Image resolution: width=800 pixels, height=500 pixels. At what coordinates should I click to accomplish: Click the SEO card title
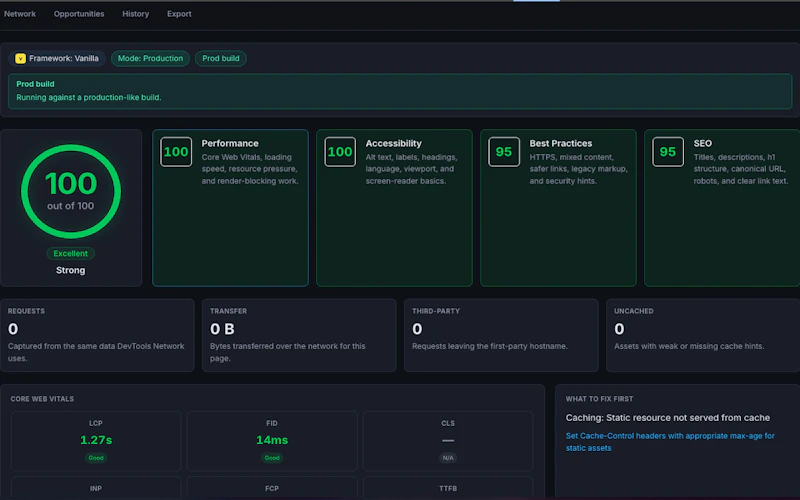(x=703, y=143)
